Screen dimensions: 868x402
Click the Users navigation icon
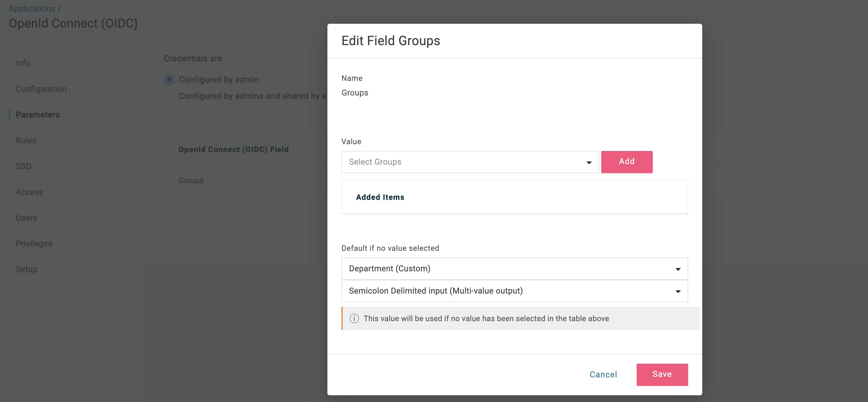(x=27, y=218)
